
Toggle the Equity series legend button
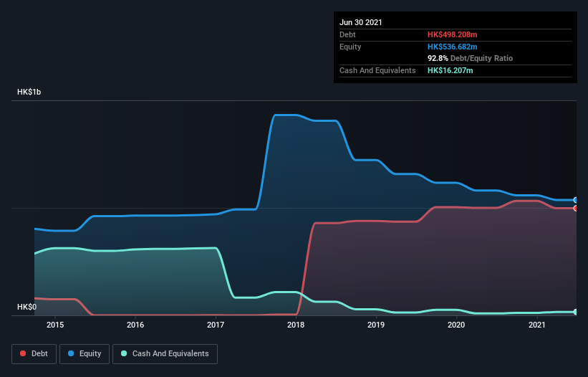point(85,354)
